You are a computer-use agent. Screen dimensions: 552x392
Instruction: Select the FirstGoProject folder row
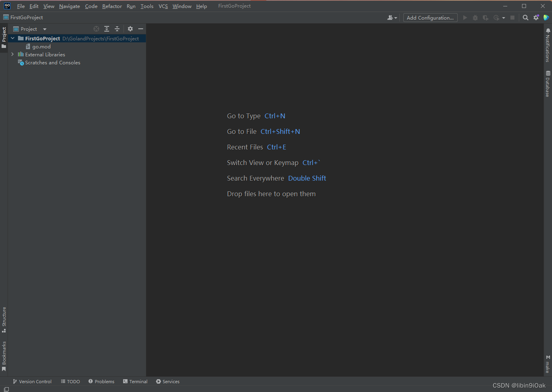77,38
